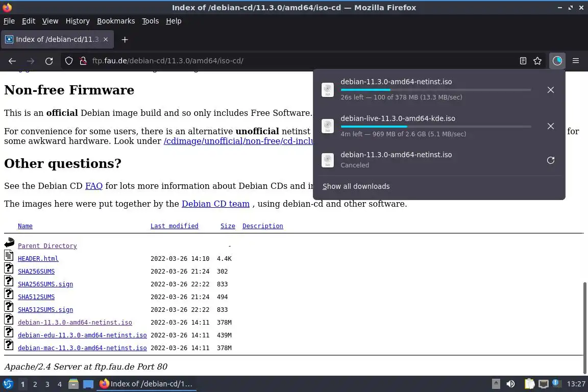Sort listing by Name column
This screenshot has width=588, height=392.
click(x=25, y=226)
